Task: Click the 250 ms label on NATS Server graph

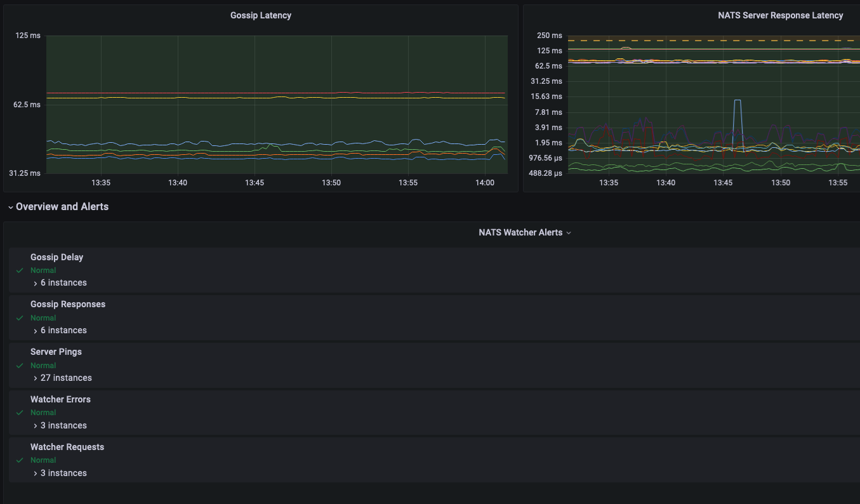Action: [550, 36]
